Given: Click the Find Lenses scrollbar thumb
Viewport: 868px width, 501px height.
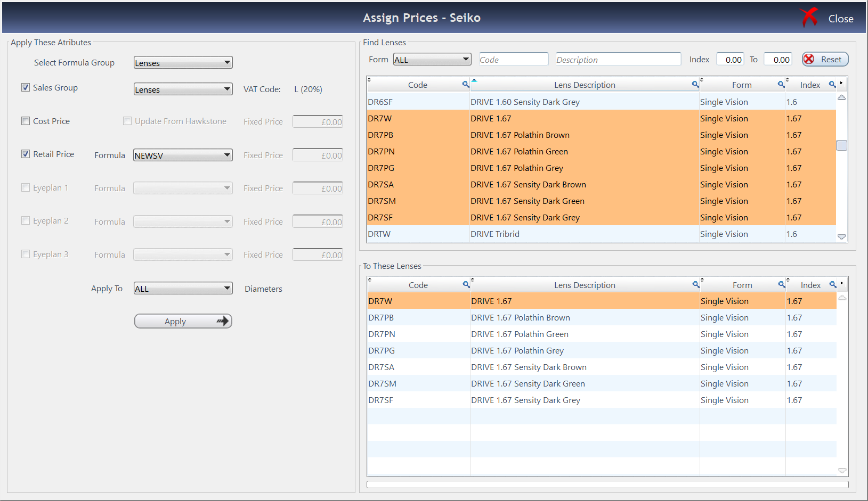Looking at the screenshot, I should 842,145.
